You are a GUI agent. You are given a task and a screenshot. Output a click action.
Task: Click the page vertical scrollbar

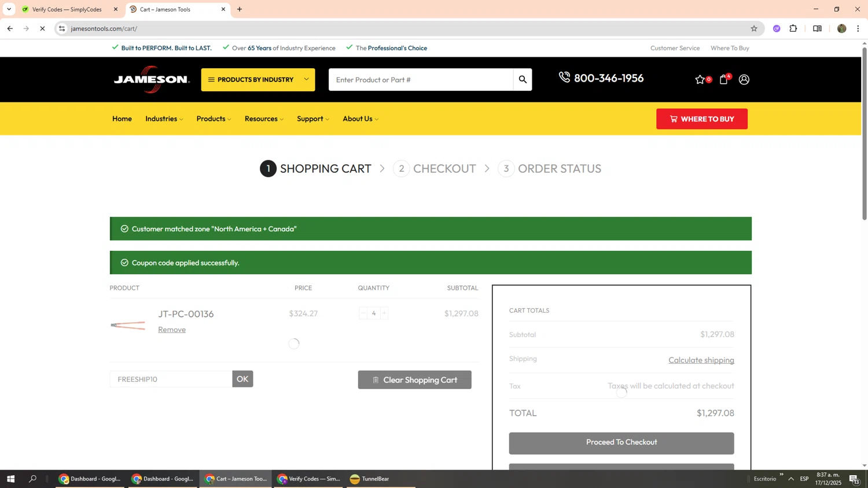tap(865, 134)
